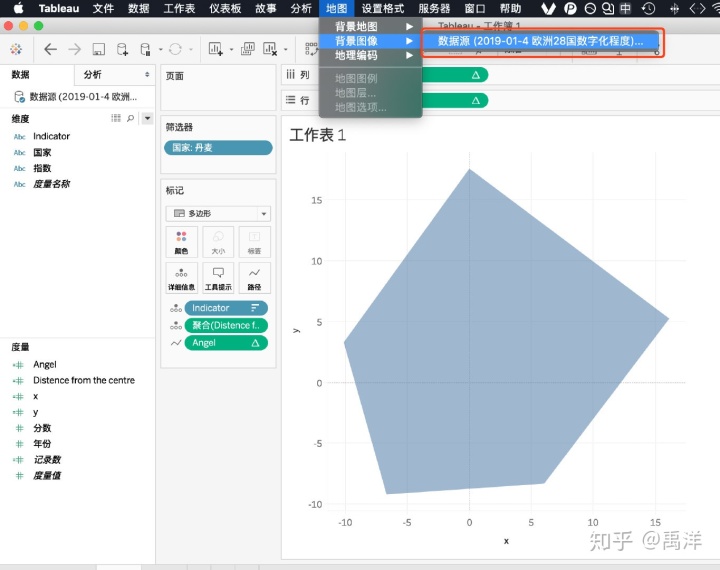Select the 度量名称 dimension field

51,184
